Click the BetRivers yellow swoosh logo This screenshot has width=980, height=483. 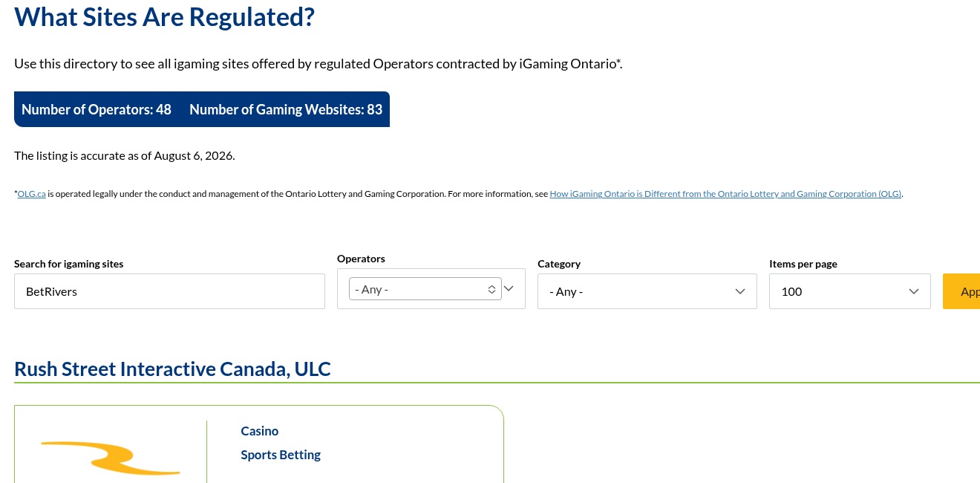[x=110, y=458]
